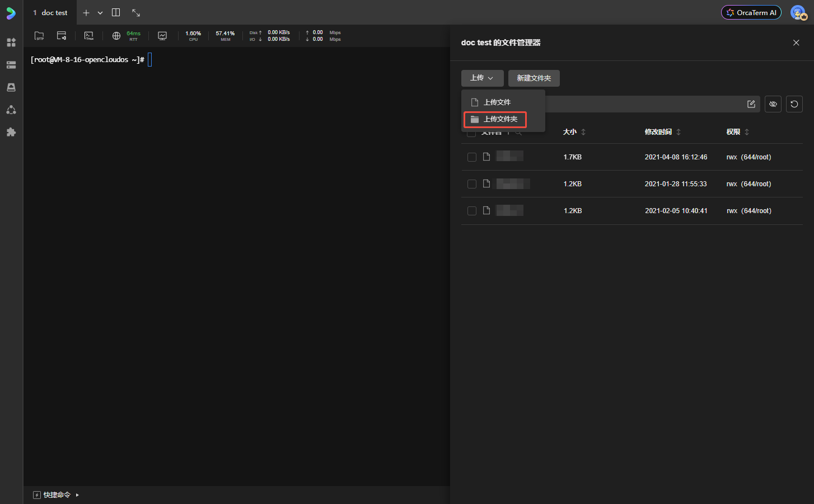This screenshot has height=504, width=814.
Task: Expand the new-session arrow beside plus
Action: (x=100, y=13)
